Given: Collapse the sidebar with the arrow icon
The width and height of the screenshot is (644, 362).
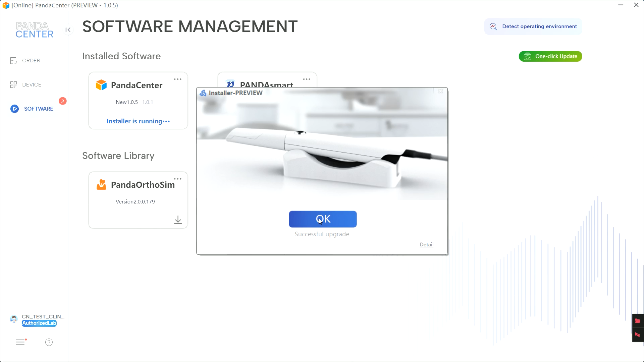Looking at the screenshot, I should coord(68,30).
